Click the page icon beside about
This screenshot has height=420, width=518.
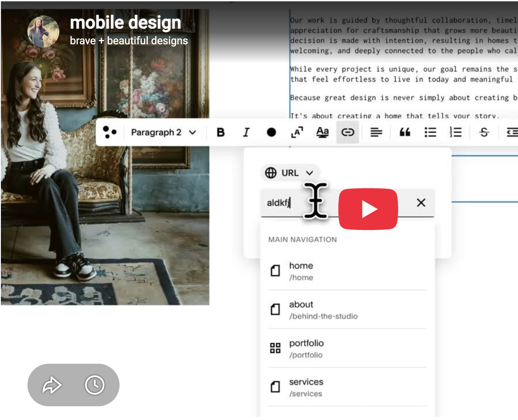coord(275,309)
